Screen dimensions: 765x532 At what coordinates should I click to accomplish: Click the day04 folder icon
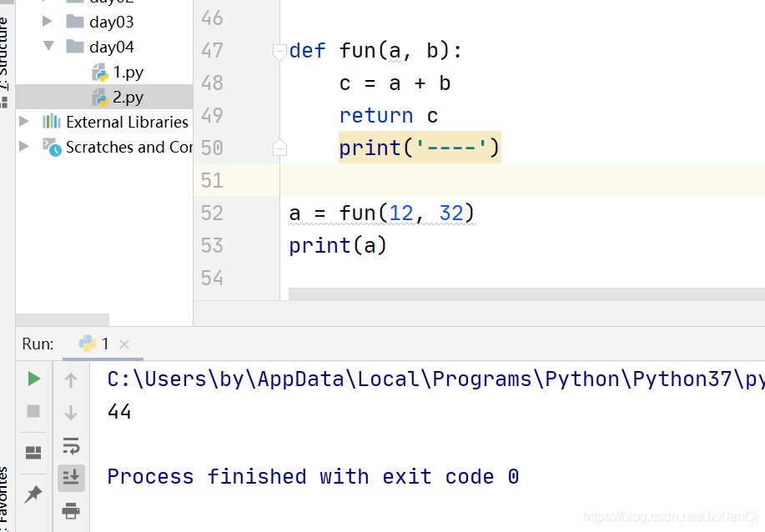click(x=74, y=47)
